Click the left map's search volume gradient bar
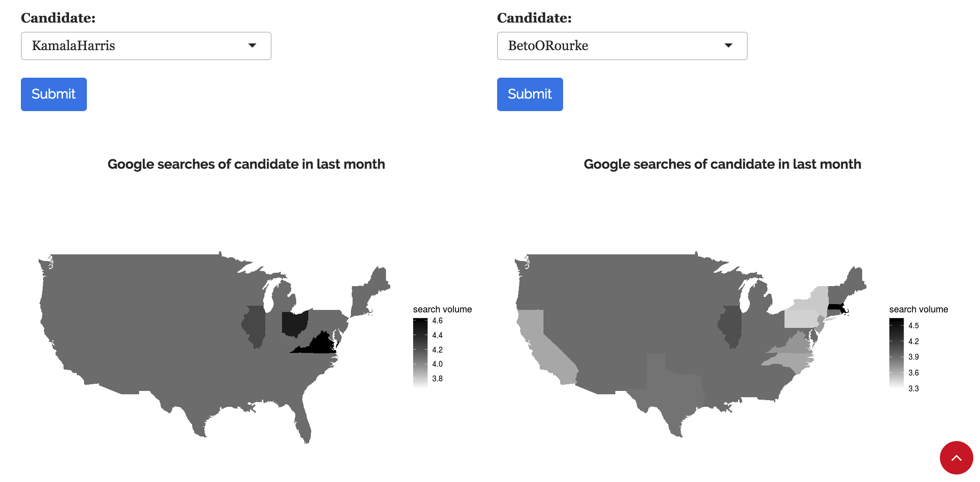The width and height of the screenshot is (980, 482). coord(420,353)
